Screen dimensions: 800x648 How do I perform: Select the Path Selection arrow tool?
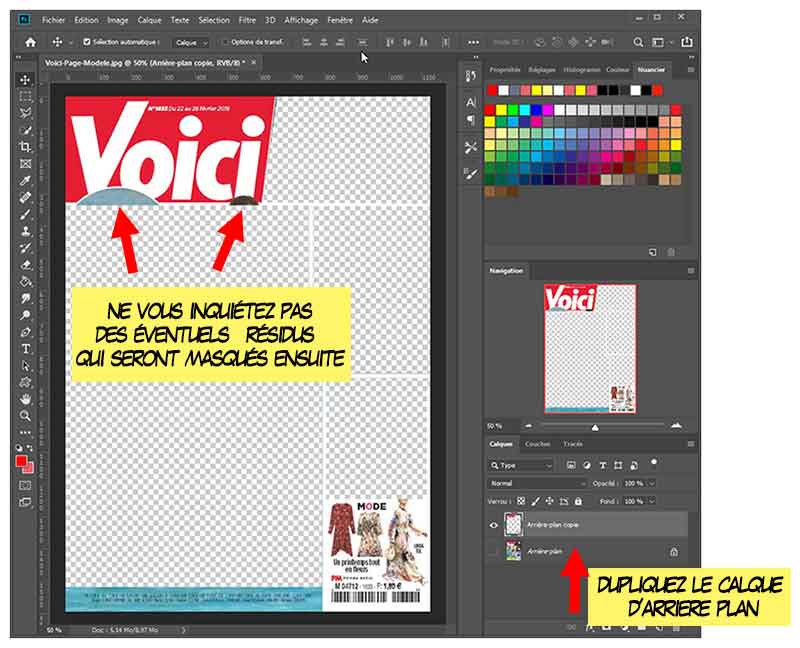pyautogui.click(x=24, y=366)
